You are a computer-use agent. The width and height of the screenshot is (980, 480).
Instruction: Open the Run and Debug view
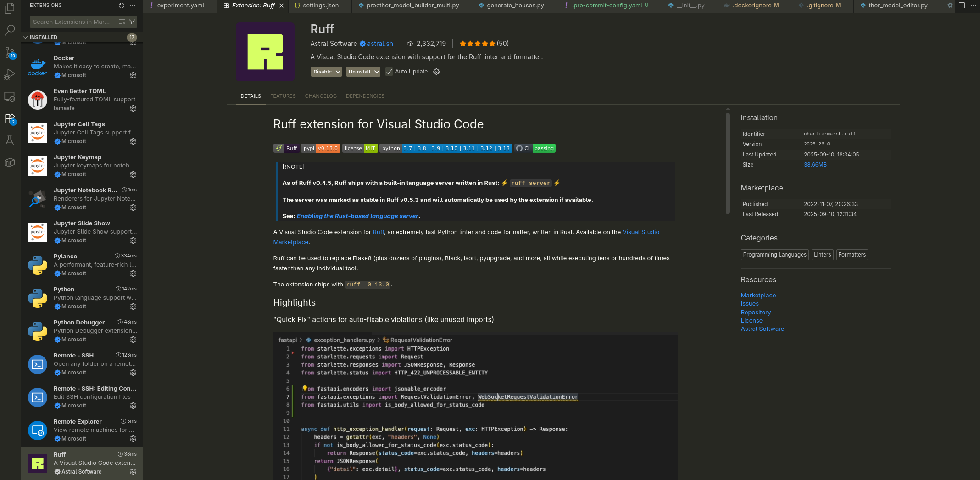tap(10, 74)
